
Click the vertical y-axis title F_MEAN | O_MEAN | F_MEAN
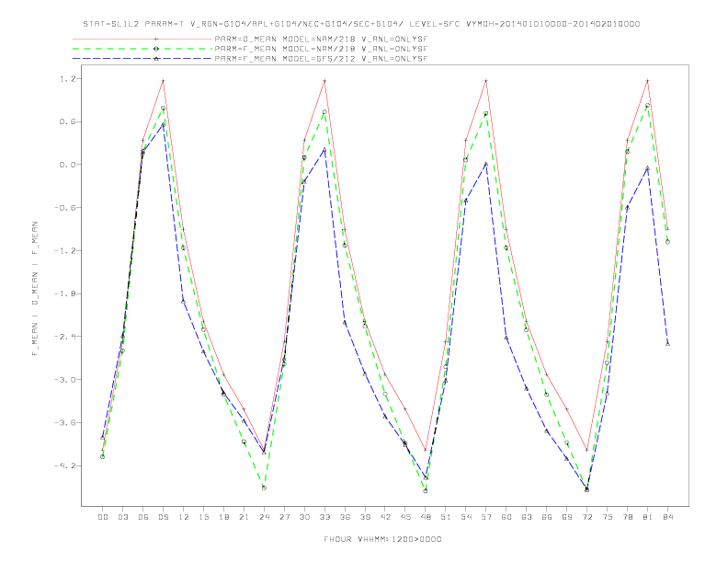[x=35, y=289]
